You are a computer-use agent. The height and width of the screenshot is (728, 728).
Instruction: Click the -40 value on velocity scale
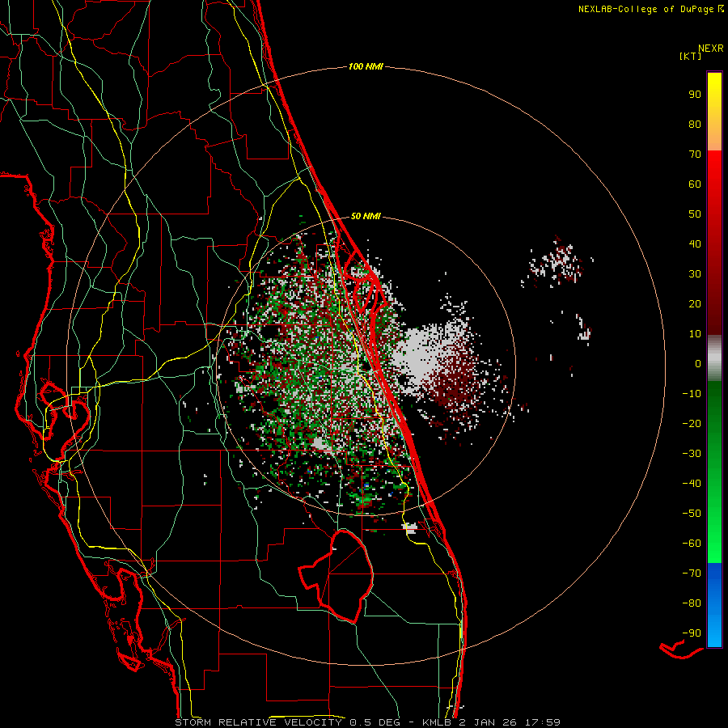pyautogui.click(x=692, y=484)
